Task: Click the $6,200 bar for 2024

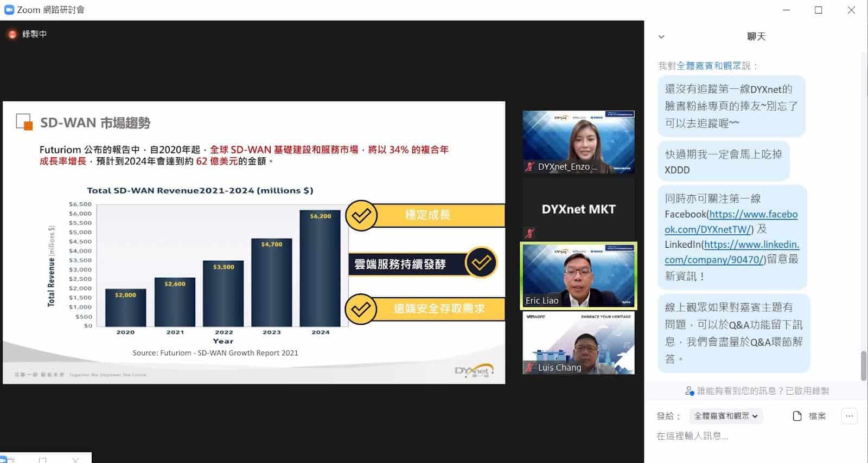Action: point(320,268)
